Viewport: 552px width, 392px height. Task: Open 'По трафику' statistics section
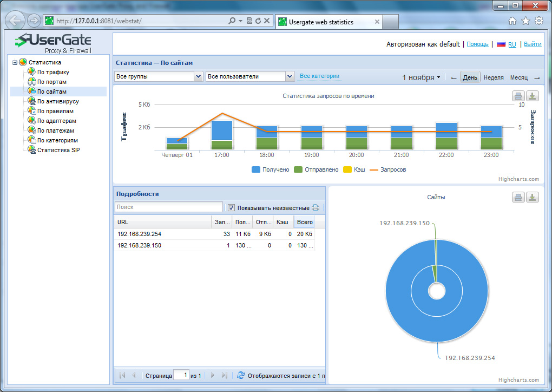[52, 72]
